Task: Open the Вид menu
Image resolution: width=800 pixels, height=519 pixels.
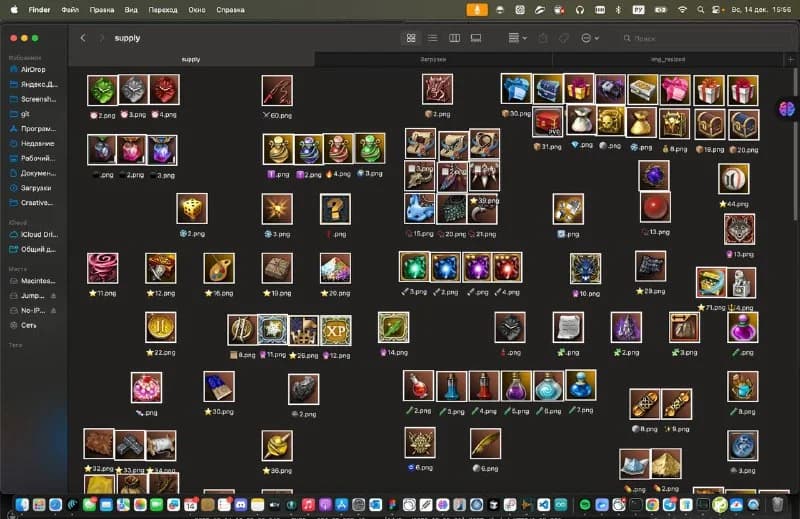Action: coord(131,10)
